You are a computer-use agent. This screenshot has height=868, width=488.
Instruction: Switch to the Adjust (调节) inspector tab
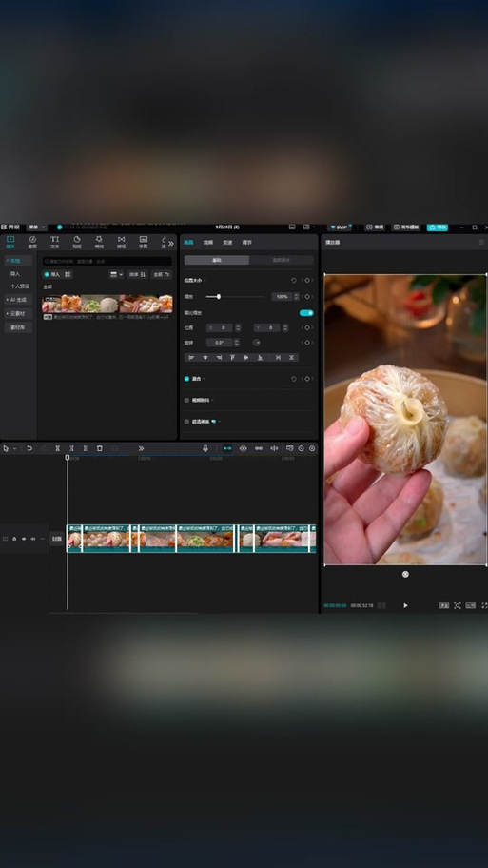(246, 243)
